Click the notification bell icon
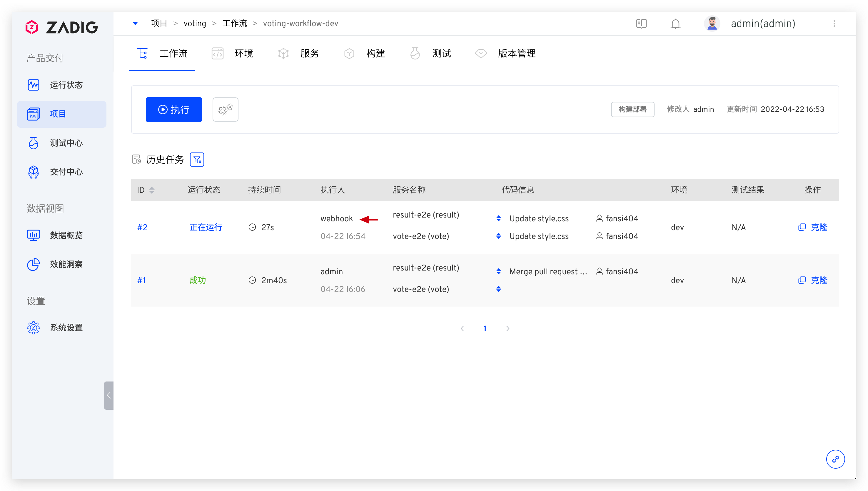 [675, 24]
